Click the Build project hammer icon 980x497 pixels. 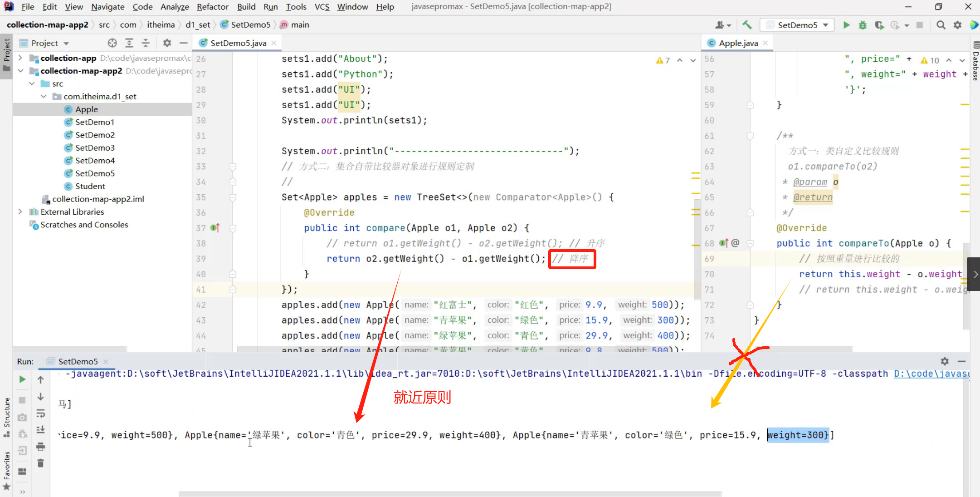point(747,25)
